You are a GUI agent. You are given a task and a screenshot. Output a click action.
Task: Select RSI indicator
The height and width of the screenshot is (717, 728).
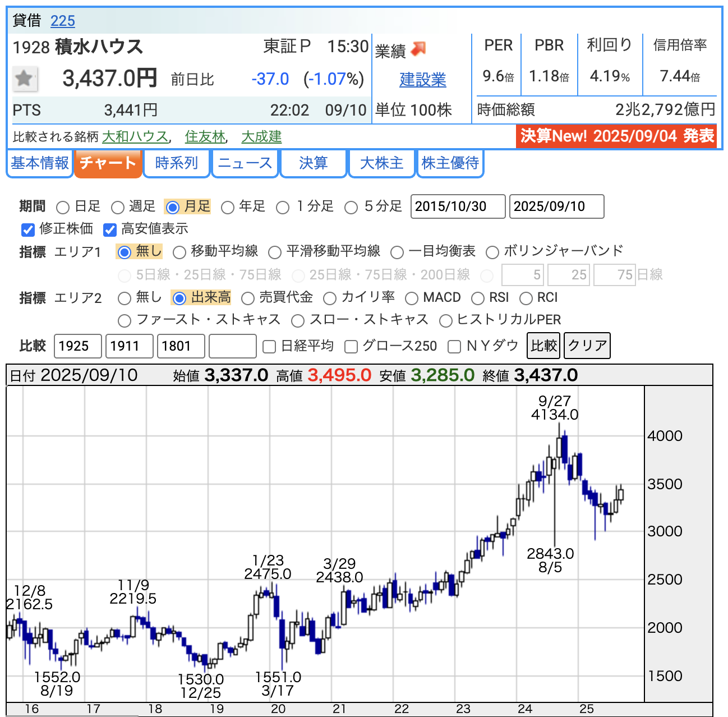(478, 298)
